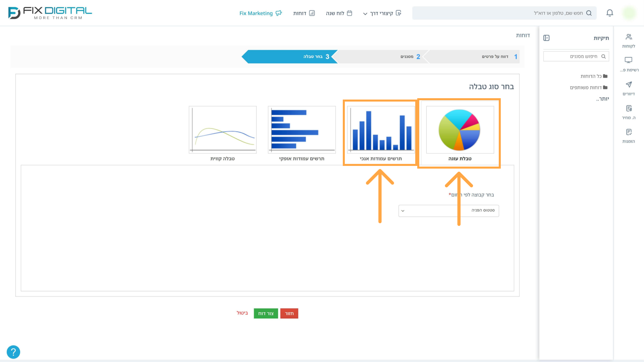This screenshot has width=644, height=362.
Task: Click the ביטול cancel link
Action: pos(242,313)
